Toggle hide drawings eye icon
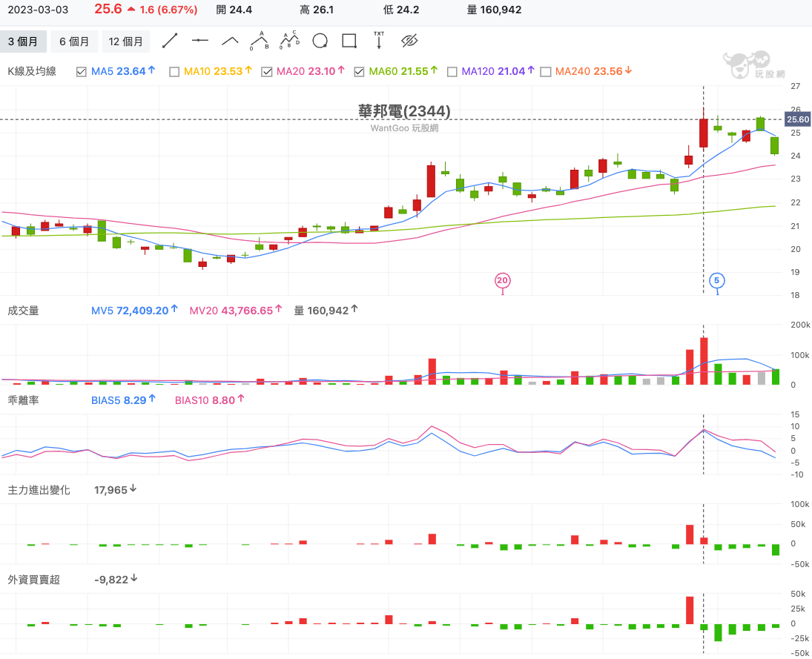This screenshot has height=659, width=812. (409, 41)
